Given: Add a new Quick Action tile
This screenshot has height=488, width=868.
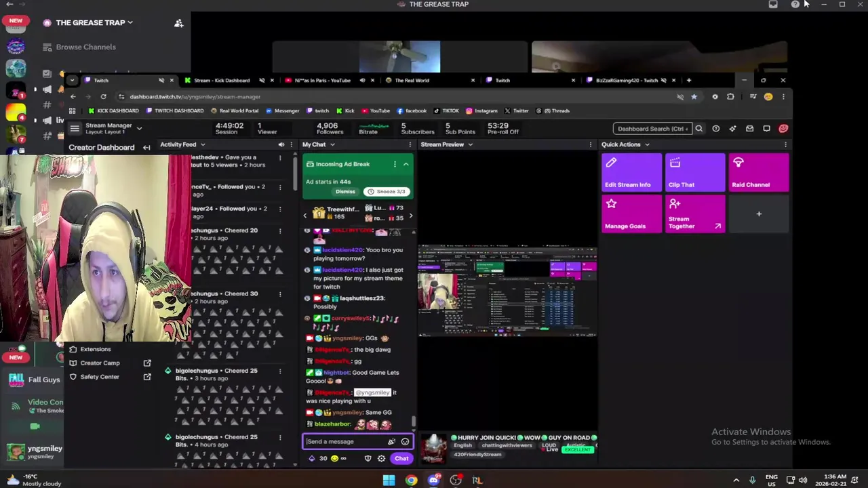Looking at the screenshot, I should click(x=759, y=214).
